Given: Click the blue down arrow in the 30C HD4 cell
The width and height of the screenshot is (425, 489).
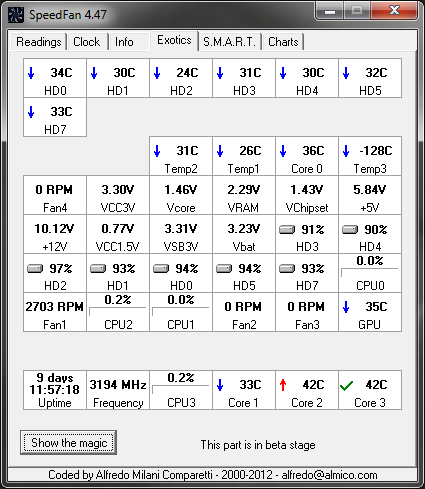Looking at the screenshot, I should pos(283,73).
